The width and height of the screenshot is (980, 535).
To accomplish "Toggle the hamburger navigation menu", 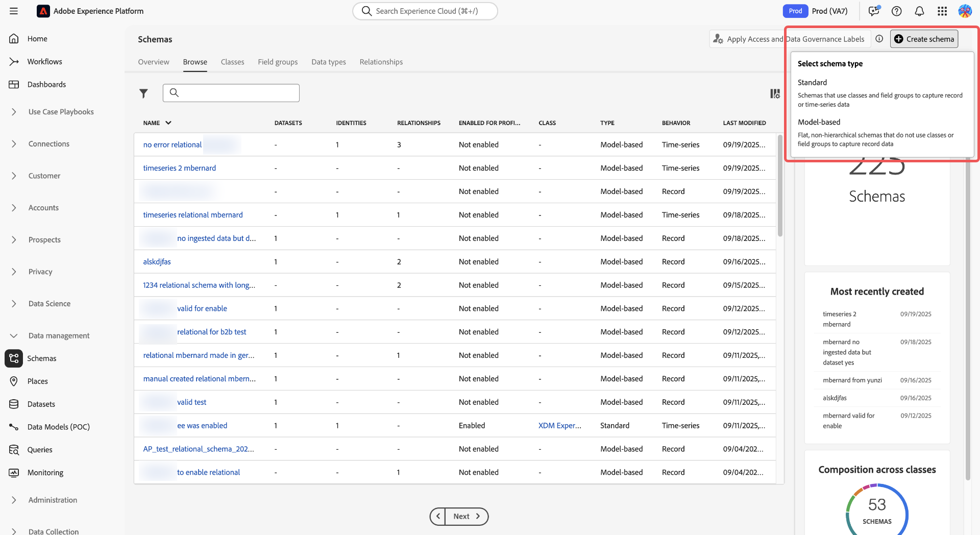I will [14, 11].
